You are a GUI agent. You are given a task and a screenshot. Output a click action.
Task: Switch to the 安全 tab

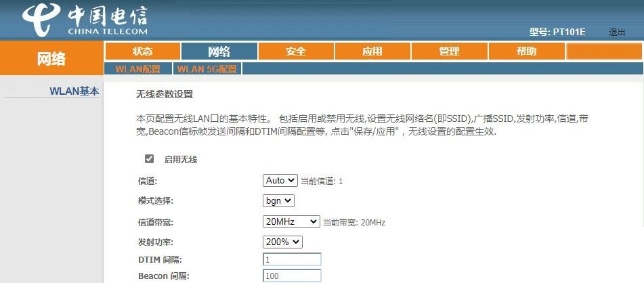pos(296,51)
